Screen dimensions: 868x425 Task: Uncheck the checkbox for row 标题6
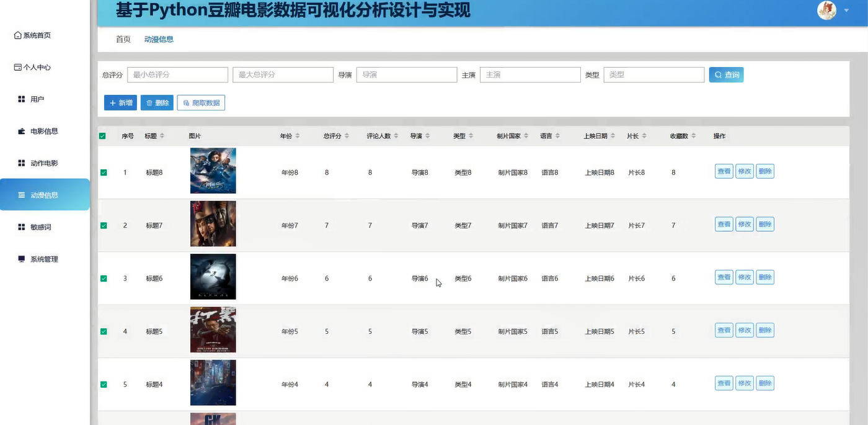coord(104,279)
